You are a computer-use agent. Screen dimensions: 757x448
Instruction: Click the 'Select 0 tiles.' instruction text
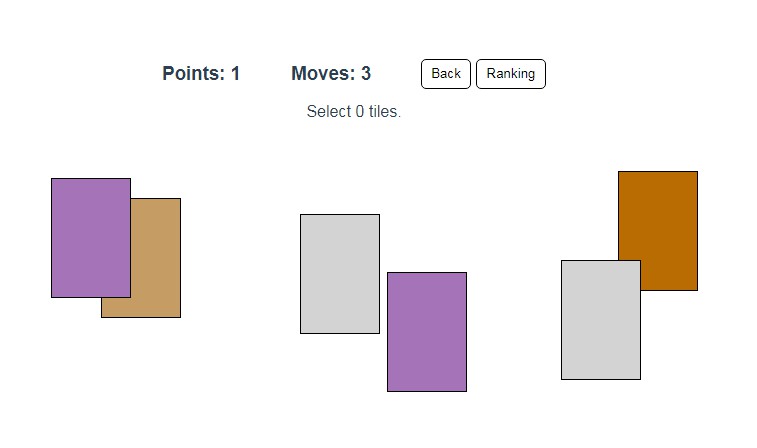pos(353,112)
